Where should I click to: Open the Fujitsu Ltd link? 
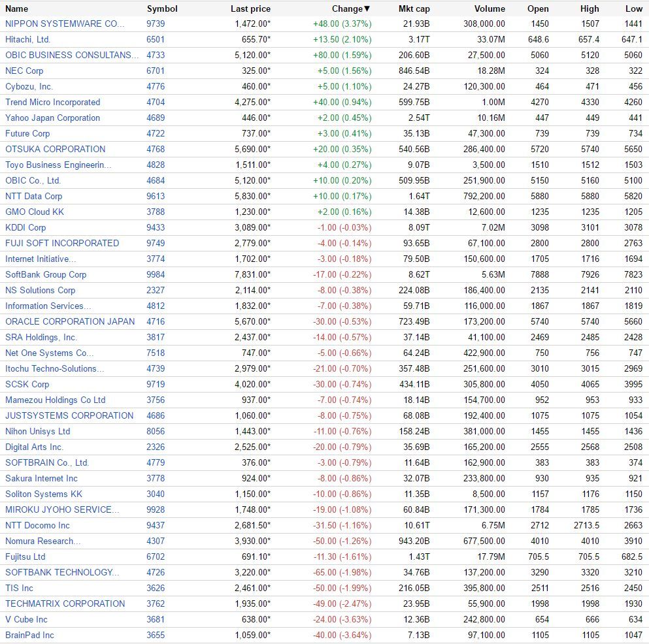[x=25, y=557]
